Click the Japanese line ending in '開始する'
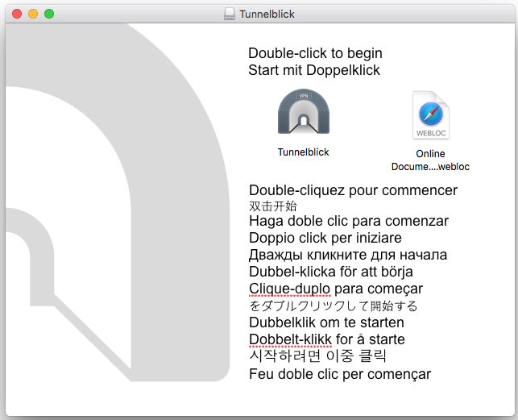Viewport: 518px width, 420px height. [334, 306]
